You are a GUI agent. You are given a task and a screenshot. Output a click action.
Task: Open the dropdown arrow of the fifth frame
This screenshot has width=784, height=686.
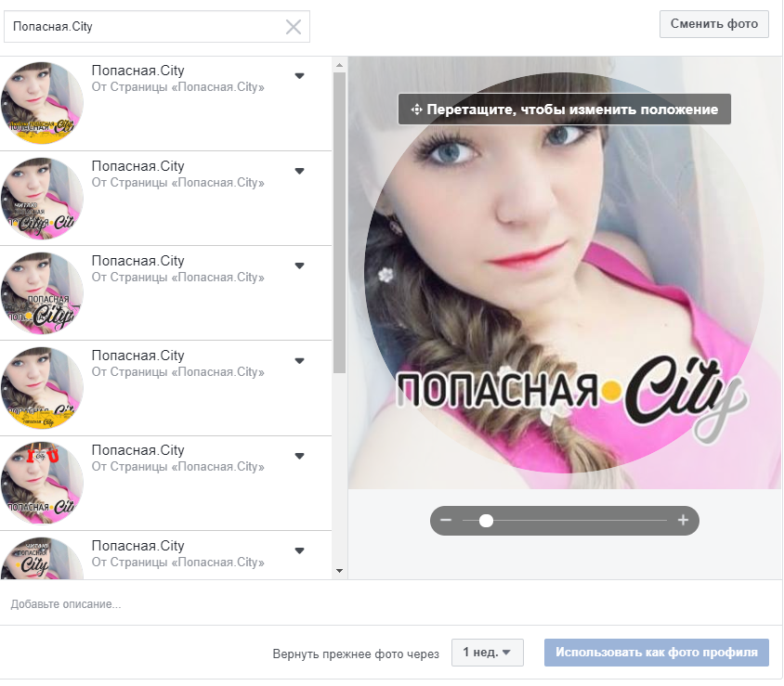pos(299,456)
